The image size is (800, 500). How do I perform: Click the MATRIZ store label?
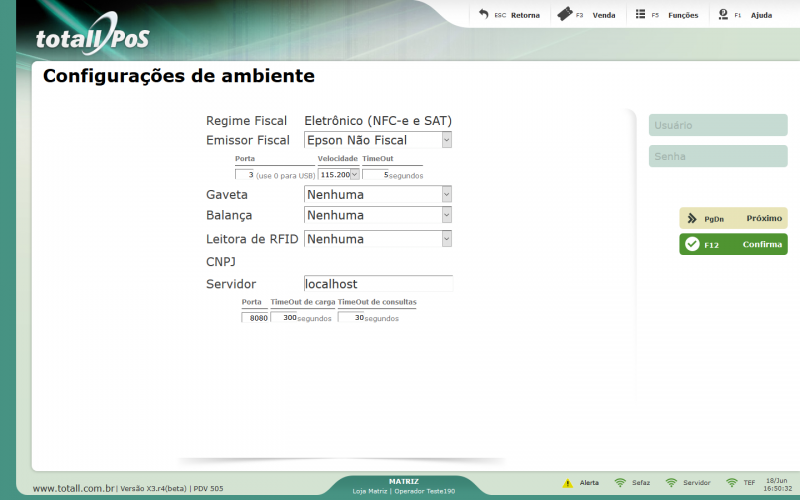[x=404, y=482]
